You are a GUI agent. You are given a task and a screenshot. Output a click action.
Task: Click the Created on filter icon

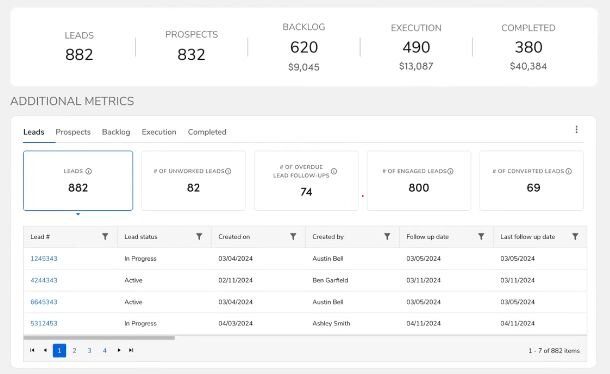pos(293,237)
